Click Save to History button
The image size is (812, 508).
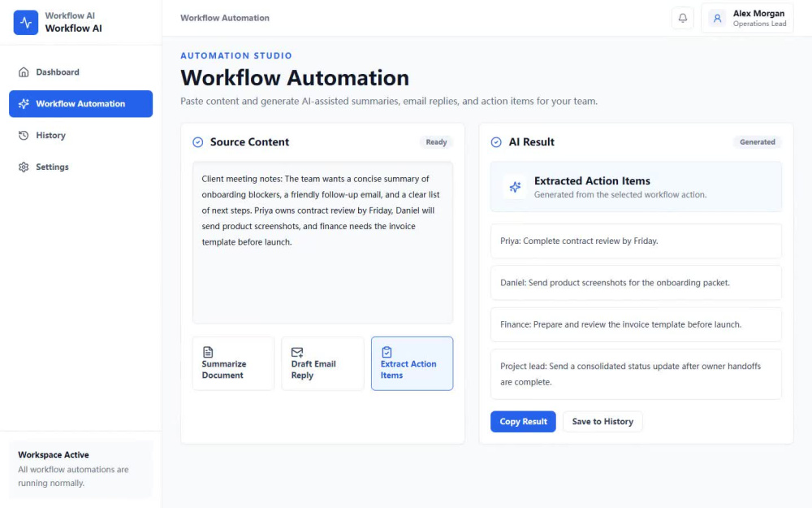(603, 421)
